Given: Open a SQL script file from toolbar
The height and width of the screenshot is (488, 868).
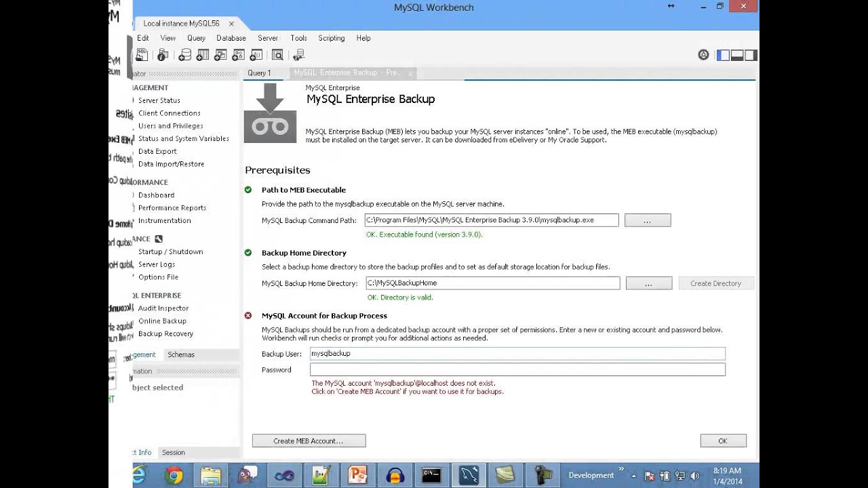Looking at the screenshot, I should [x=142, y=55].
